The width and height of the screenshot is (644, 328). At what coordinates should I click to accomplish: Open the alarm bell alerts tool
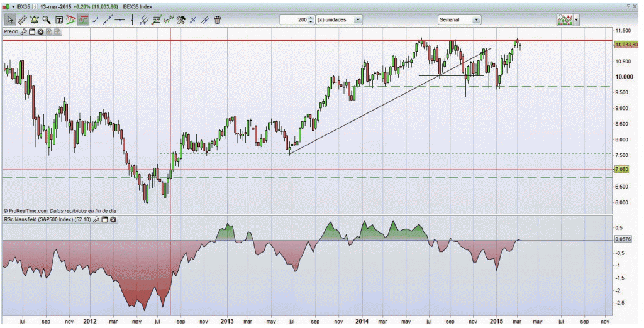click(x=33, y=19)
